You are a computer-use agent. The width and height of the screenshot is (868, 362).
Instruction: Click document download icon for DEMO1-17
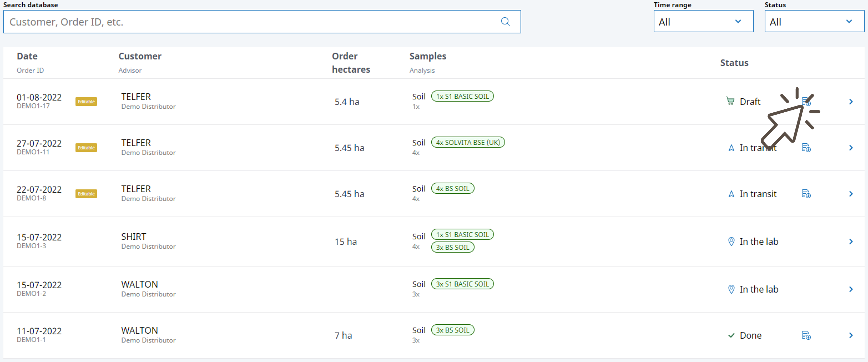coord(806,102)
